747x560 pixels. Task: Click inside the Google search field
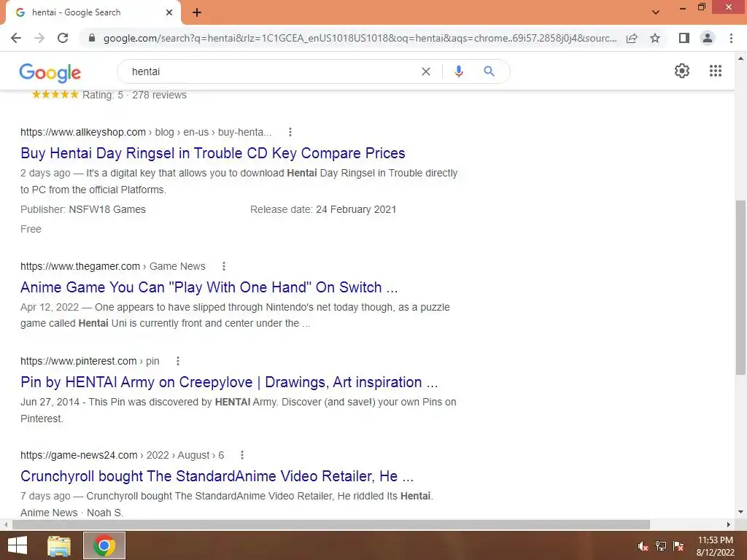(x=271, y=71)
